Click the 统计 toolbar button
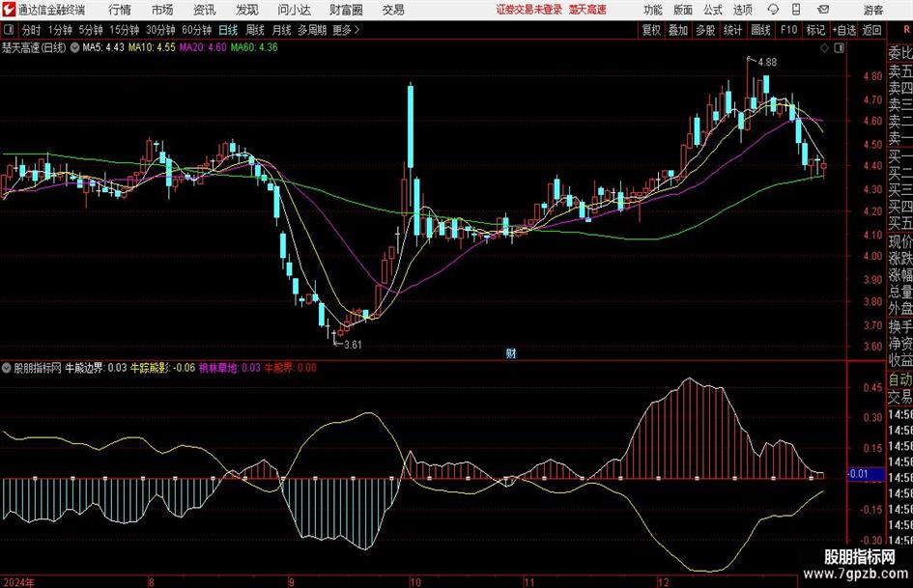Screen dimensions: 913x588 (732, 30)
